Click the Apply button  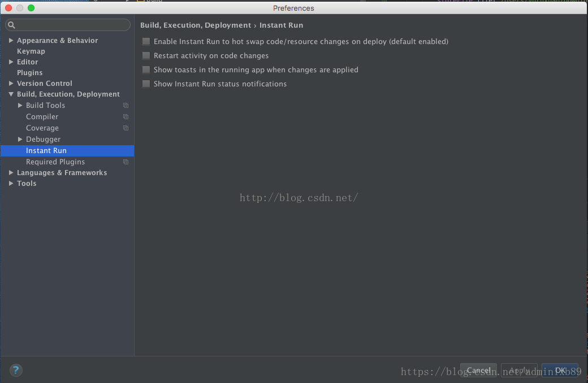coord(520,370)
